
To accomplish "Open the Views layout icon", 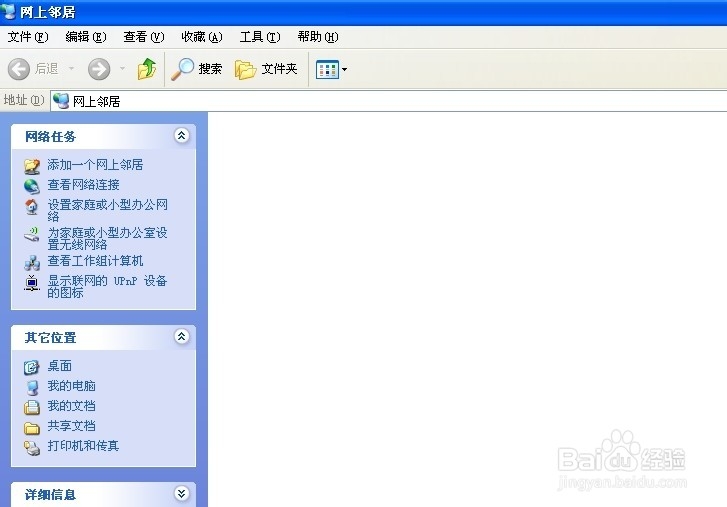I will coord(327,70).
